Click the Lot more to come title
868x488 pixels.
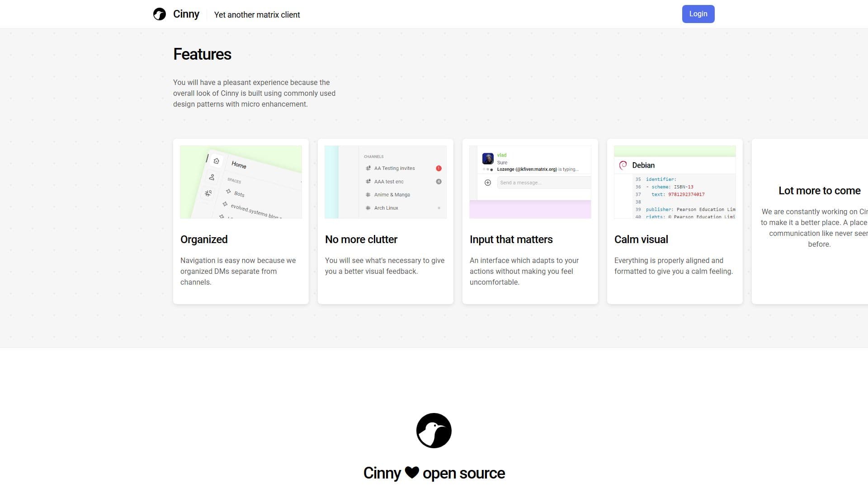819,191
